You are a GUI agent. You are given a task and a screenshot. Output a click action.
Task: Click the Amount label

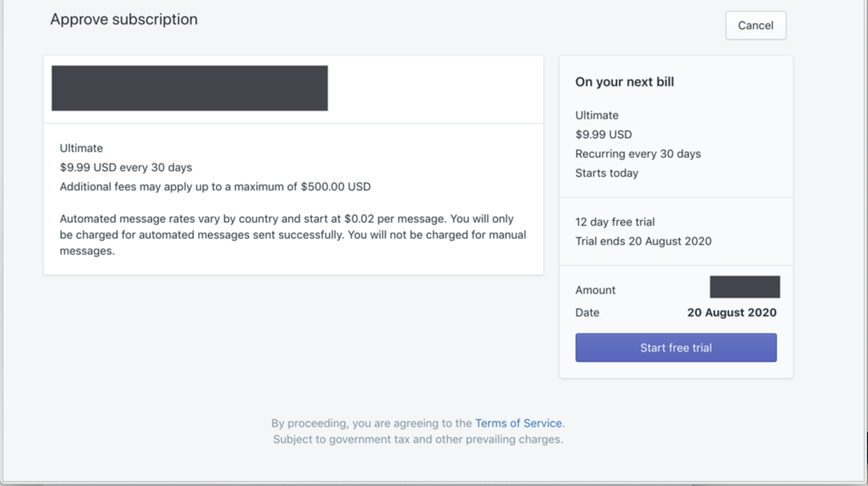click(596, 290)
